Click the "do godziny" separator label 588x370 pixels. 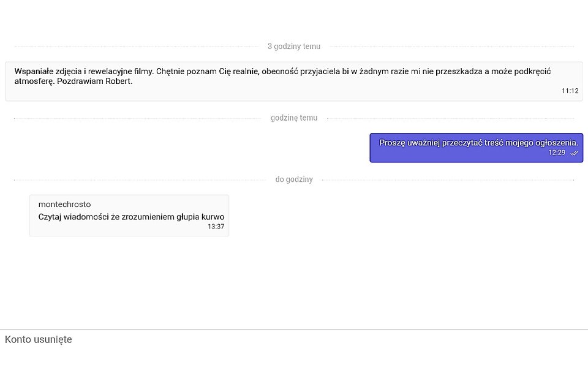294,179
